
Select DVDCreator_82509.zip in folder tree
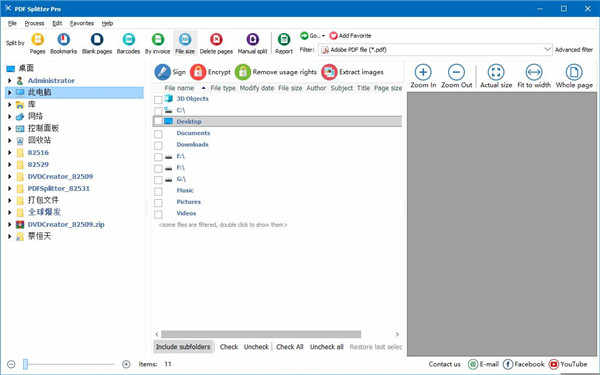pyautogui.click(x=66, y=224)
